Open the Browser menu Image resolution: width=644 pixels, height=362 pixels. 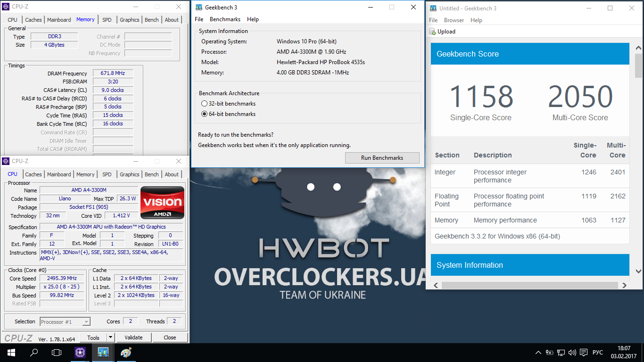[454, 20]
